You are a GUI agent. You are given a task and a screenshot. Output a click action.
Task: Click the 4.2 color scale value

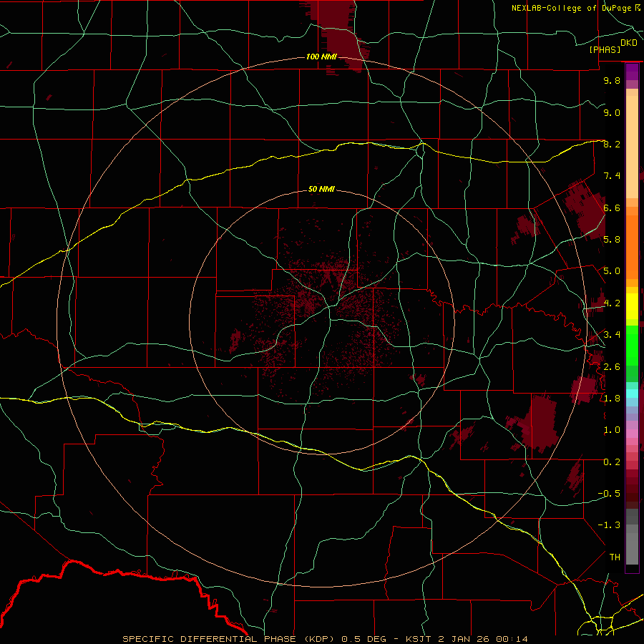pyautogui.click(x=612, y=303)
